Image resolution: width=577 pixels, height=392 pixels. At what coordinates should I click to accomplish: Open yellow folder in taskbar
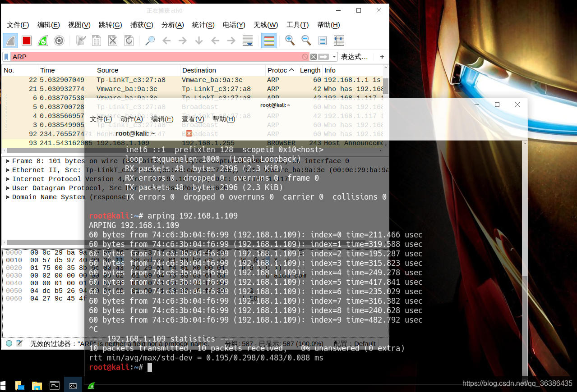37,385
